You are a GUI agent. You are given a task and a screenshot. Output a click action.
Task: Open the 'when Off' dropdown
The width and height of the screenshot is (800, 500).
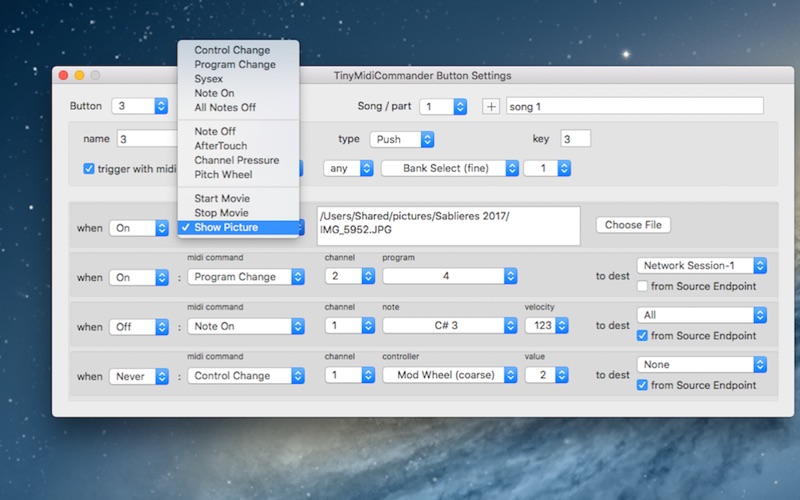tap(139, 327)
